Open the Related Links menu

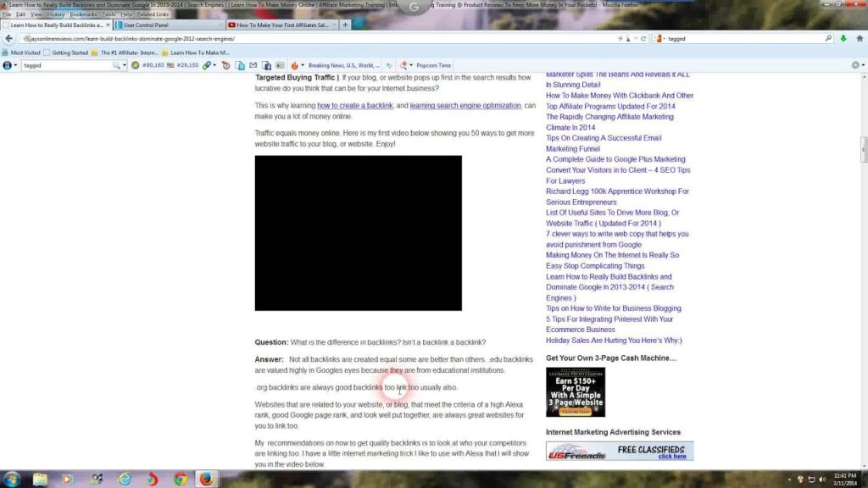[x=153, y=14]
